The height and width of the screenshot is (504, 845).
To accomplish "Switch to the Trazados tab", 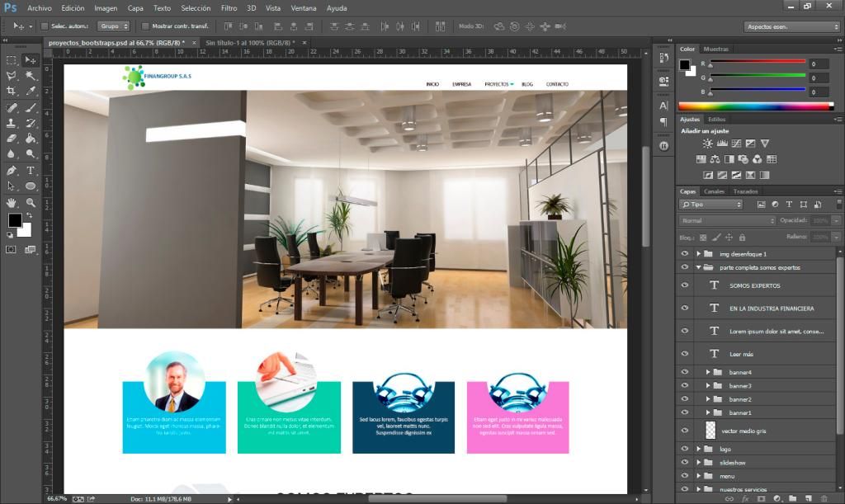I will 745,191.
